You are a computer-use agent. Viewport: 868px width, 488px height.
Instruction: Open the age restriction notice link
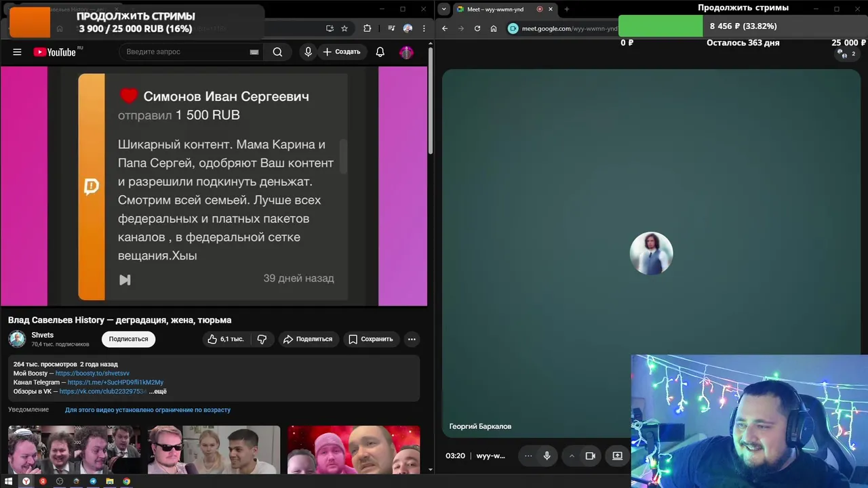148,410
